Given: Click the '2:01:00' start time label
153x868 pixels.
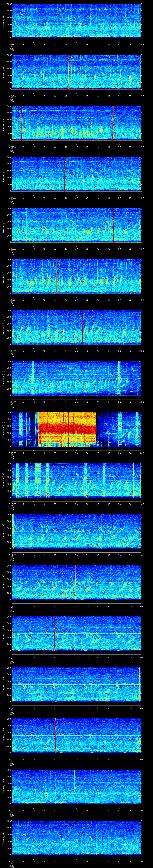Looking at the screenshot, I should tap(12, 44).
